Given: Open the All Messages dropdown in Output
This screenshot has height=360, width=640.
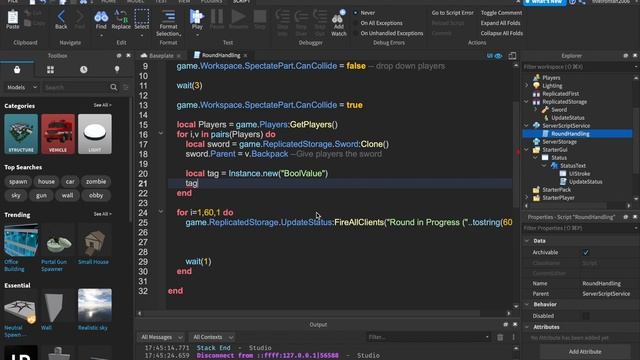Looking at the screenshot, I should [x=161, y=337].
